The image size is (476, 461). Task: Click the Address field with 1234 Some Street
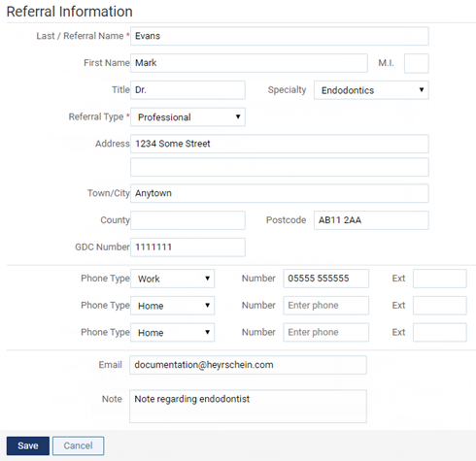click(x=280, y=144)
